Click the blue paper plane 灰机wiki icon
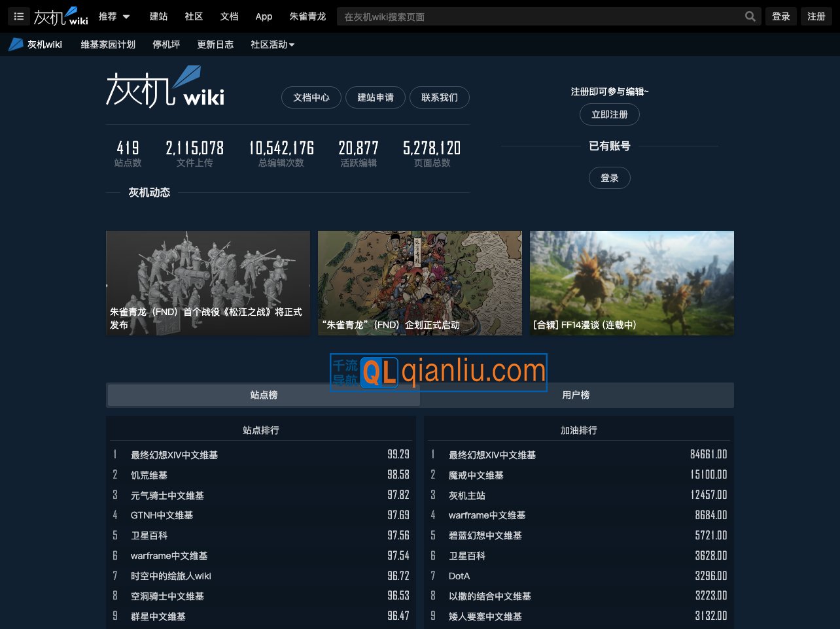Screen dimensions: 840x629 pos(16,44)
